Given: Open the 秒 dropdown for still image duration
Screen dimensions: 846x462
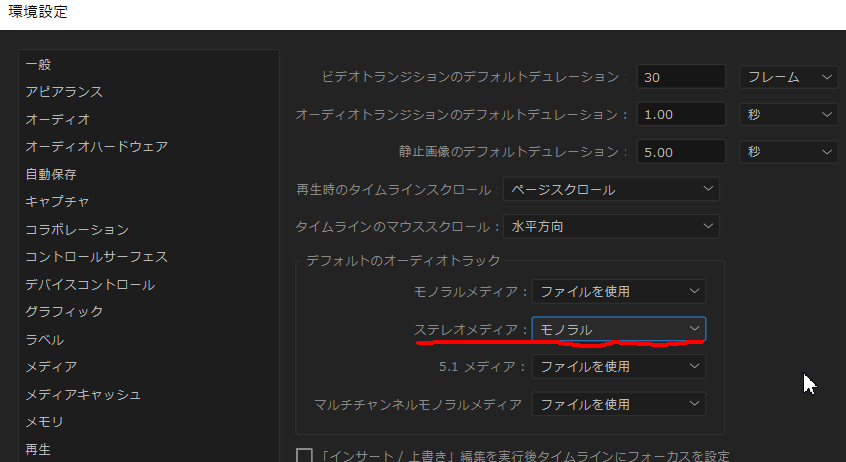Looking at the screenshot, I should [x=789, y=152].
